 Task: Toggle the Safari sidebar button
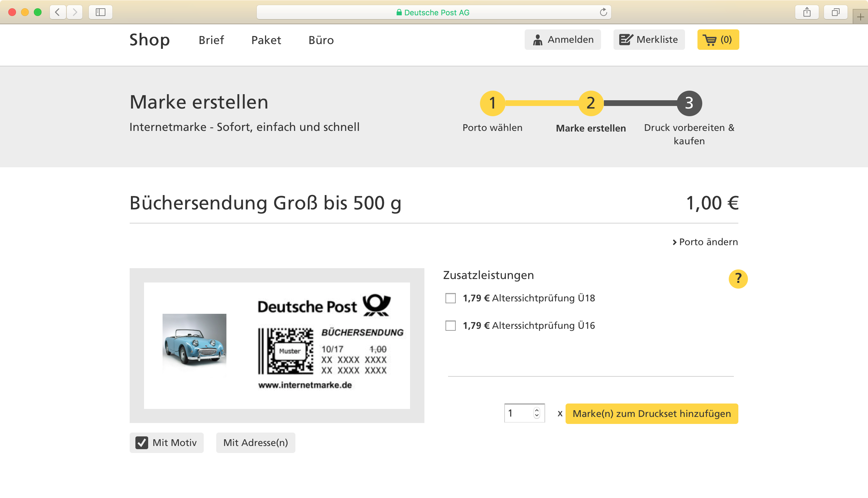click(101, 12)
